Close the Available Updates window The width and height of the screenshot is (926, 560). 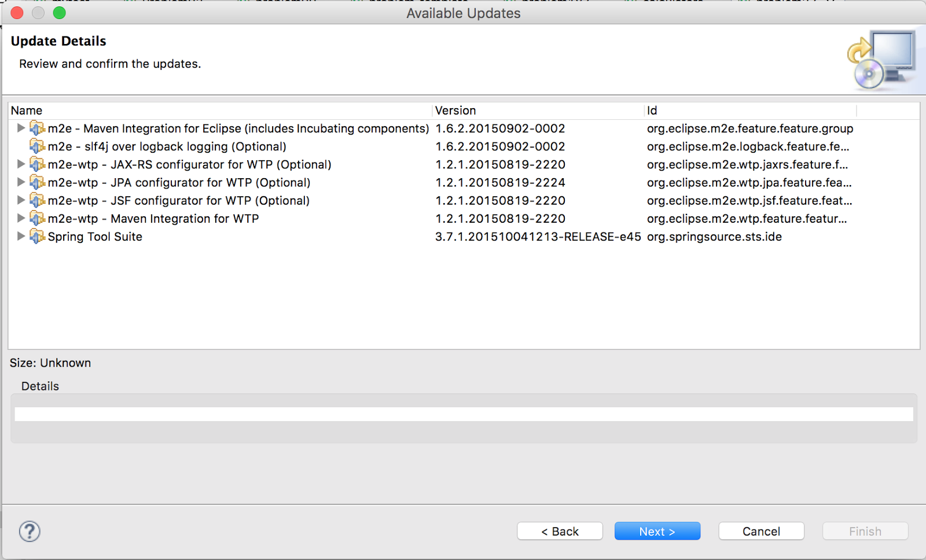[x=17, y=13]
